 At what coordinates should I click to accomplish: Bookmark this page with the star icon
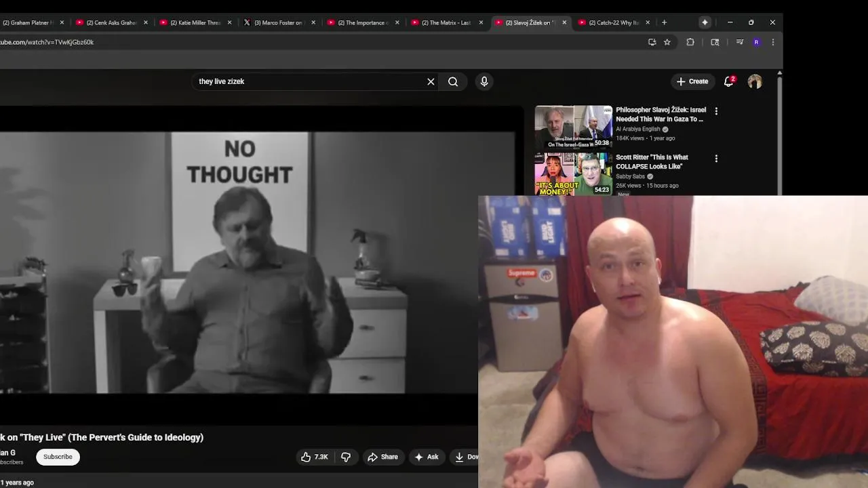(x=667, y=42)
